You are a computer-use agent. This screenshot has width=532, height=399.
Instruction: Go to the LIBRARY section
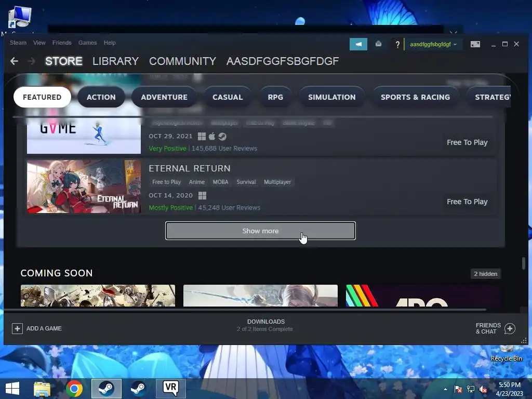[116, 61]
